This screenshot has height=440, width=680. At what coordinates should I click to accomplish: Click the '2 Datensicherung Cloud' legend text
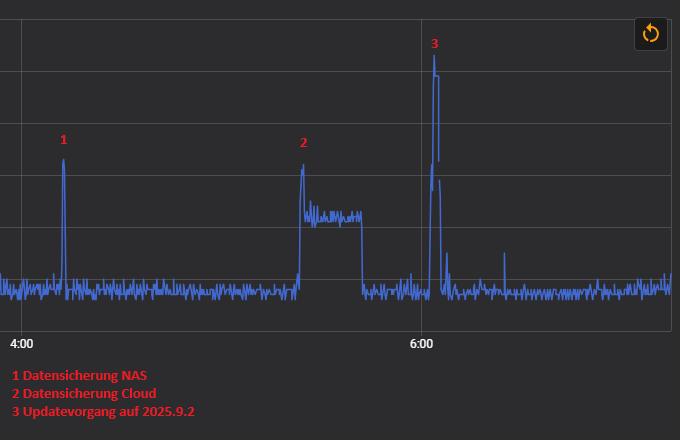tap(84, 393)
